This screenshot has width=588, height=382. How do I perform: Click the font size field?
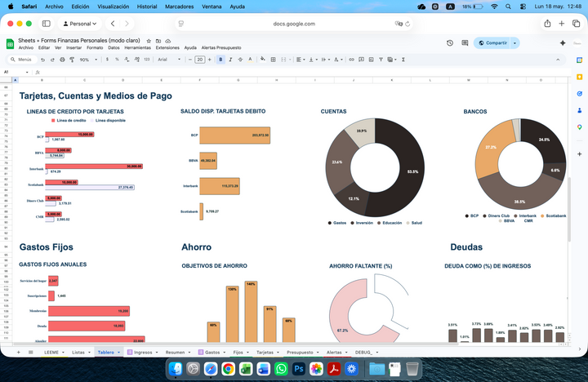[x=200, y=60]
